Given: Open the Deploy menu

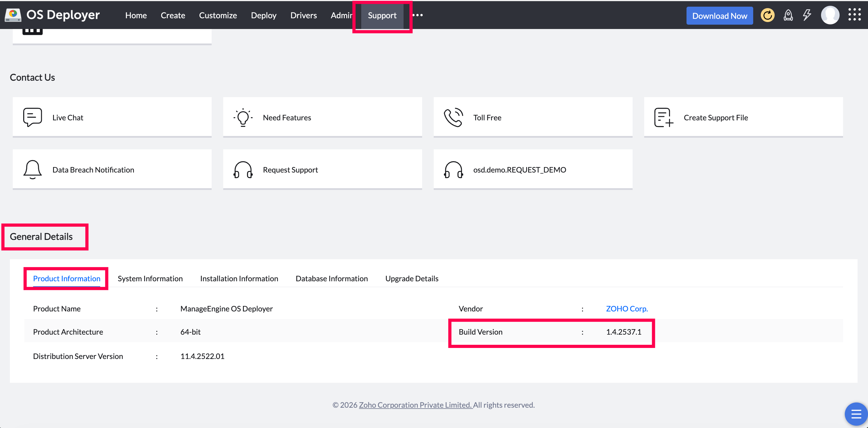Looking at the screenshot, I should [x=264, y=15].
